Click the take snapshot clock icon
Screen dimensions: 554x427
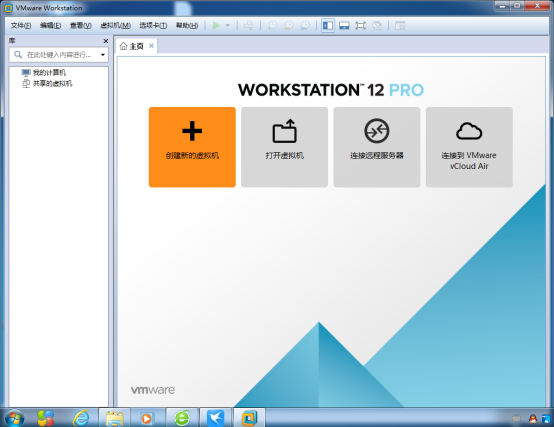click(272, 25)
